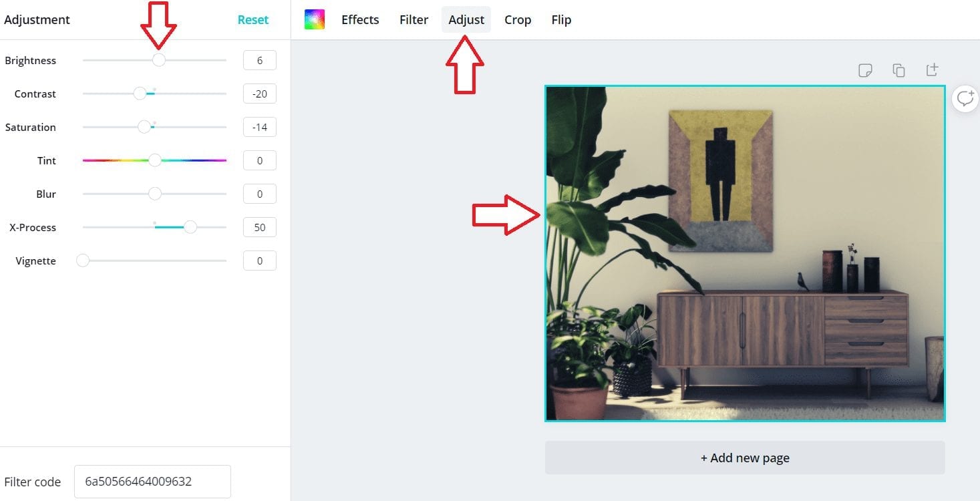Open the Flip option
The width and height of the screenshot is (980, 501).
[561, 20]
